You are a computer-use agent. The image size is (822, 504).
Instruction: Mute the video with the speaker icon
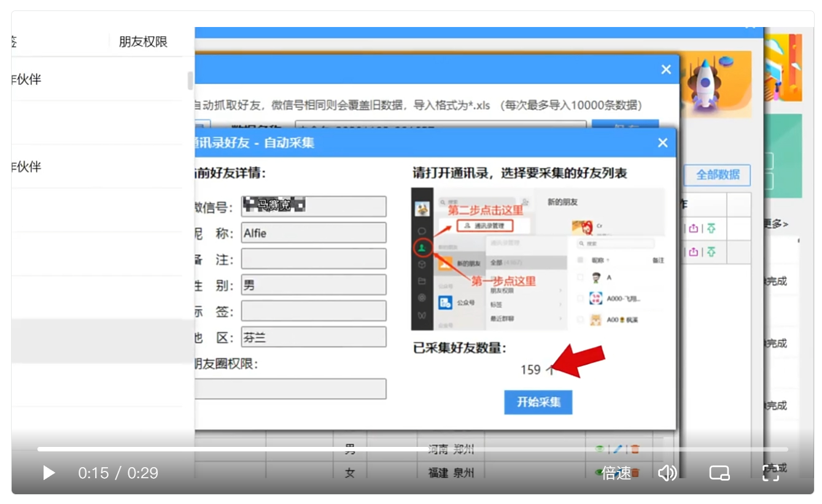(667, 473)
